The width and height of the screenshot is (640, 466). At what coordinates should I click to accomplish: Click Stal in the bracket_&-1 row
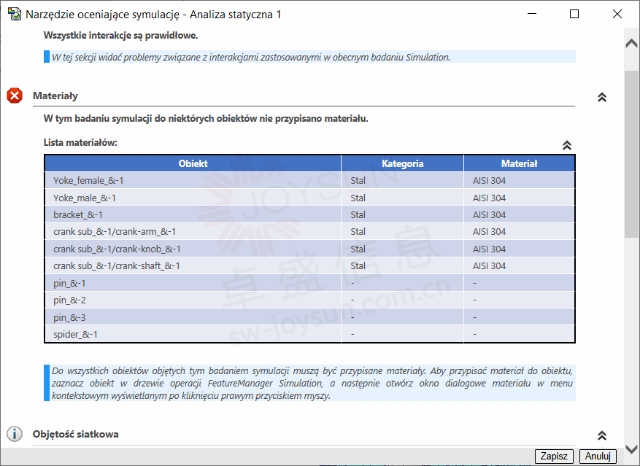click(x=358, y=215)
